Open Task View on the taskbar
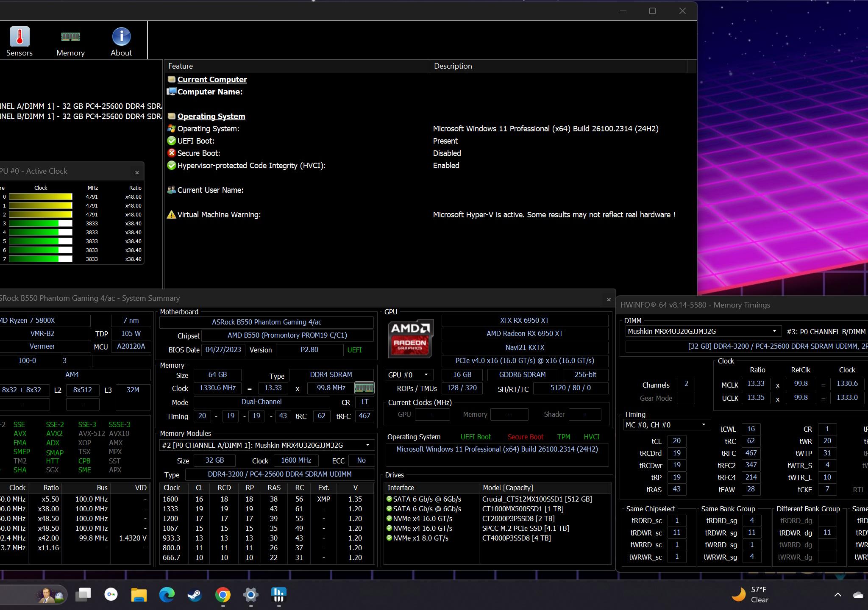 coord(83,595)
